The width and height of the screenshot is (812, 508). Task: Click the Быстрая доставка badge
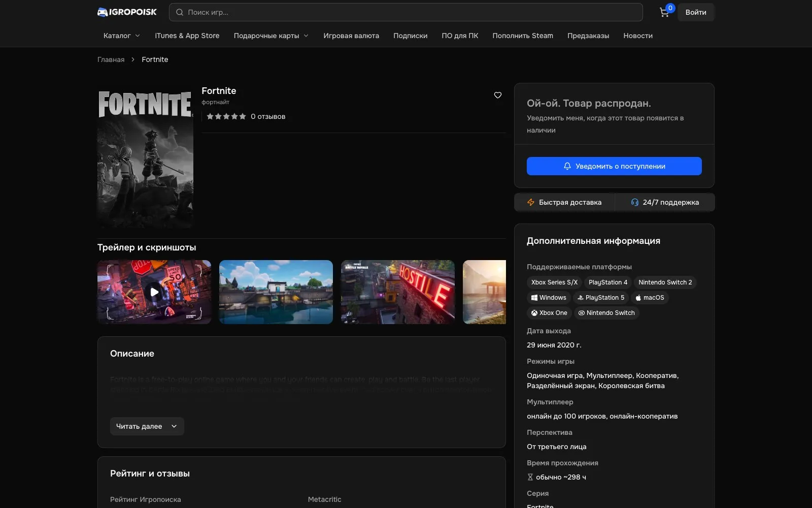(564, 202)
